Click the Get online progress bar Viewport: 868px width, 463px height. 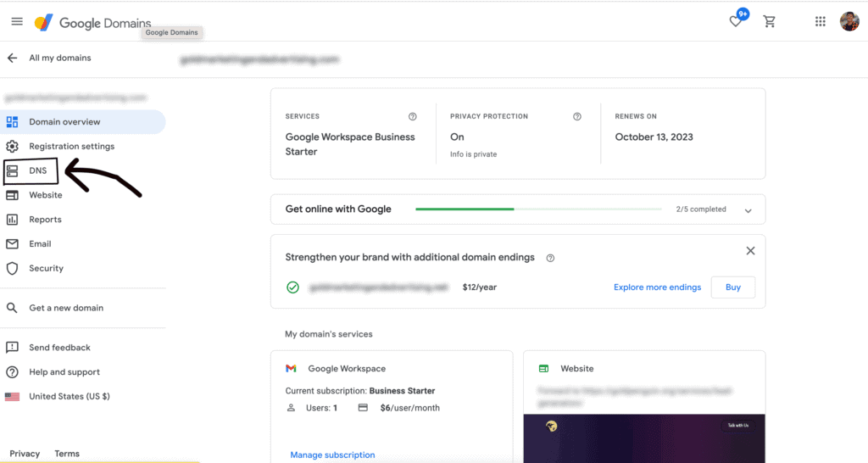pyautogui.click(x=538, y=209)
